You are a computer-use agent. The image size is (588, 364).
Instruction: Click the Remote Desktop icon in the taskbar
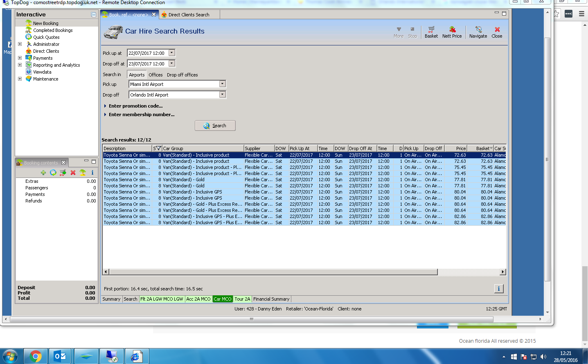point(111,357)
